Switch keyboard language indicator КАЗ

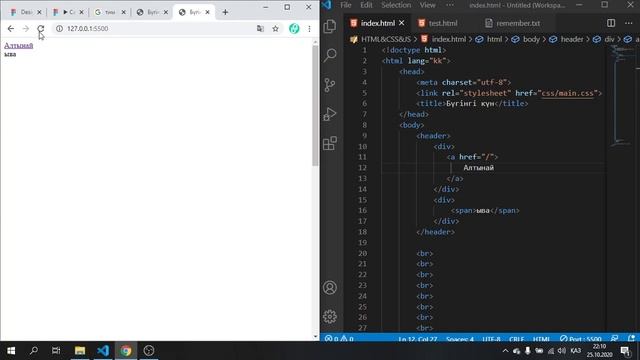[x=576, y=351]
